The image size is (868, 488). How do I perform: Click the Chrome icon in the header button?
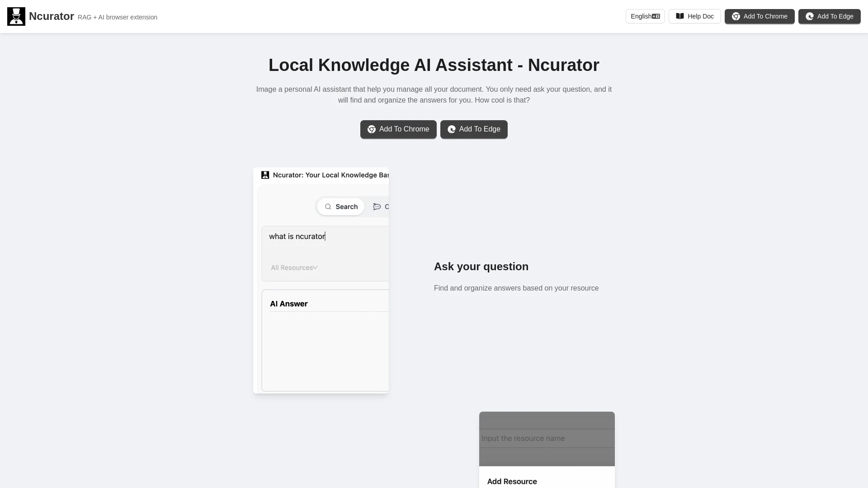pos(736,16)
